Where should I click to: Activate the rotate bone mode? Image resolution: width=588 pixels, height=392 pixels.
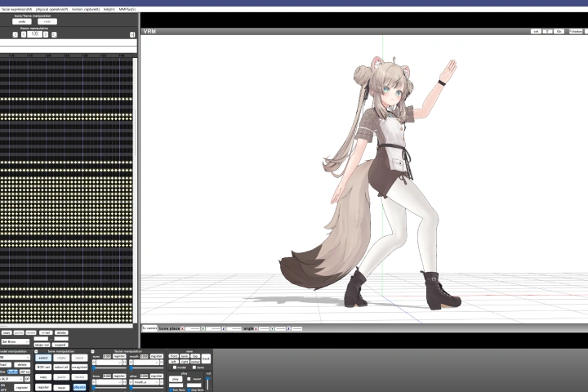61,358
